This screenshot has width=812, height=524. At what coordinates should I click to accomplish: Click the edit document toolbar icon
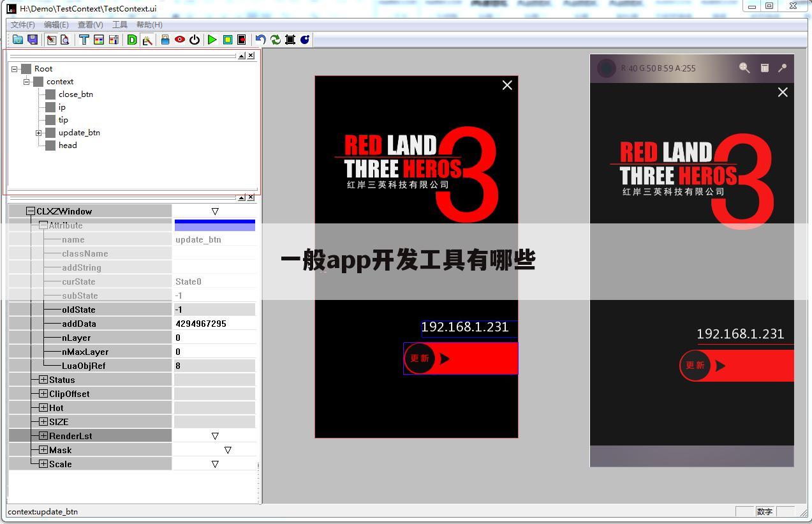51,40
